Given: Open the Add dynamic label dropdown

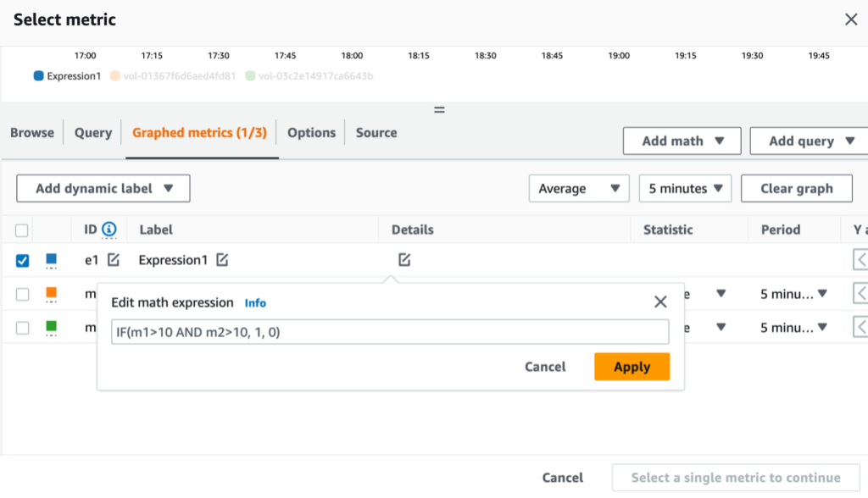Looking at the screenshot, I should tap(103, 188).
